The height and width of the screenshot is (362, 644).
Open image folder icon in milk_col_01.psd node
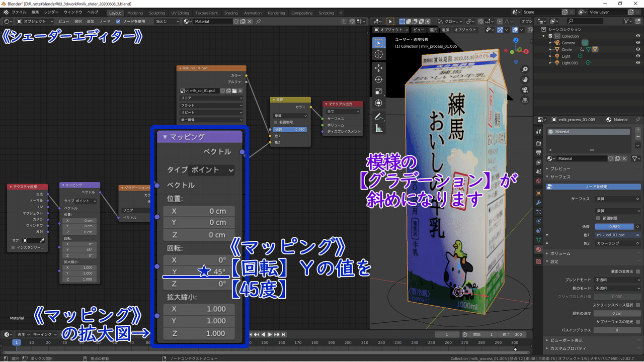[x=234, y=91]
